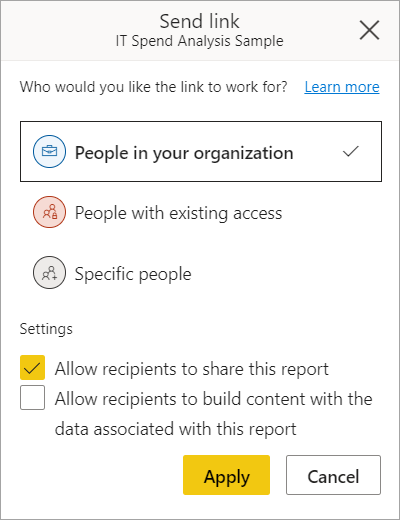
Task: Click the 'data associated with this report' text line
Action: [x=175, y=429]
